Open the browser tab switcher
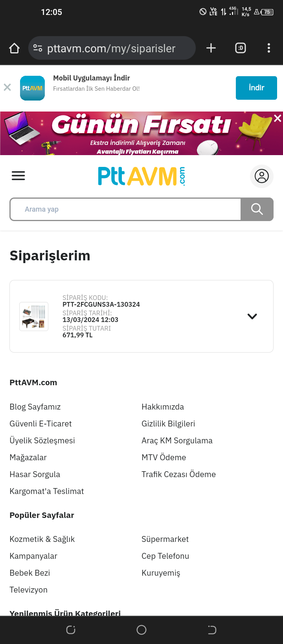 click(241, 48)
